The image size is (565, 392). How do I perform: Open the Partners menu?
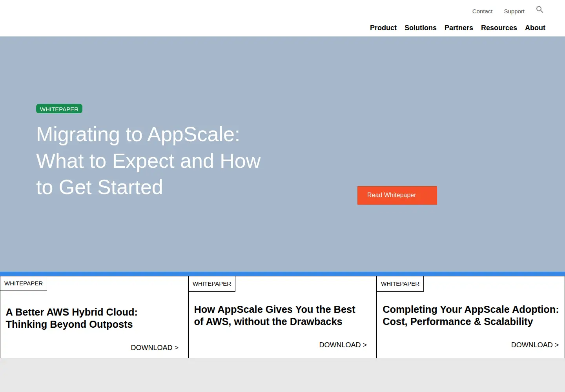pos(459,28)
